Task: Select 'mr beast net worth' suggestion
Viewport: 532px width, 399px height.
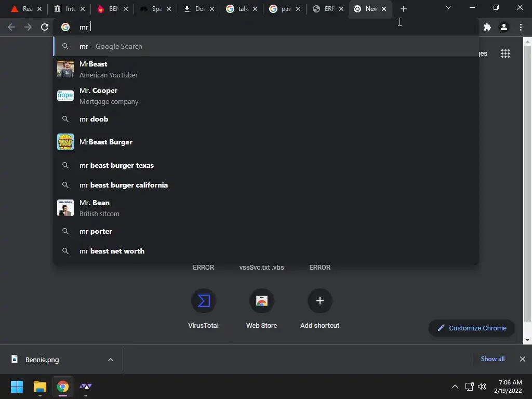Action: (266, 251)
